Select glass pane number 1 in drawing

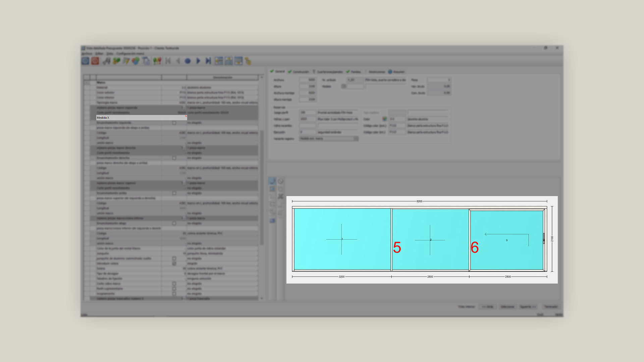[x=342, y=239]
